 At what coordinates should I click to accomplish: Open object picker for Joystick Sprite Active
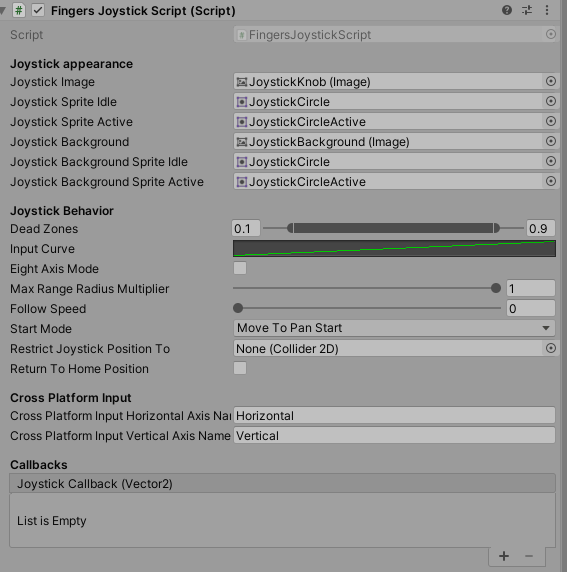click(x=551, y=121)
